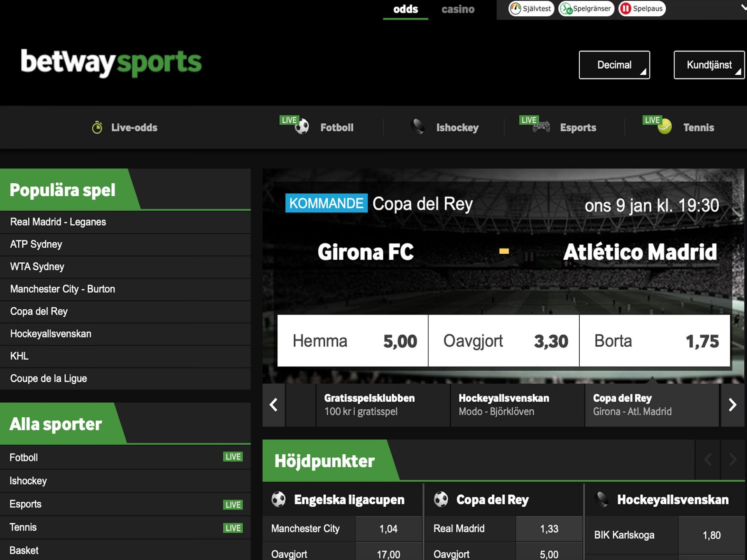Open KHL link

pyautogui.click(x=125, y=356)
